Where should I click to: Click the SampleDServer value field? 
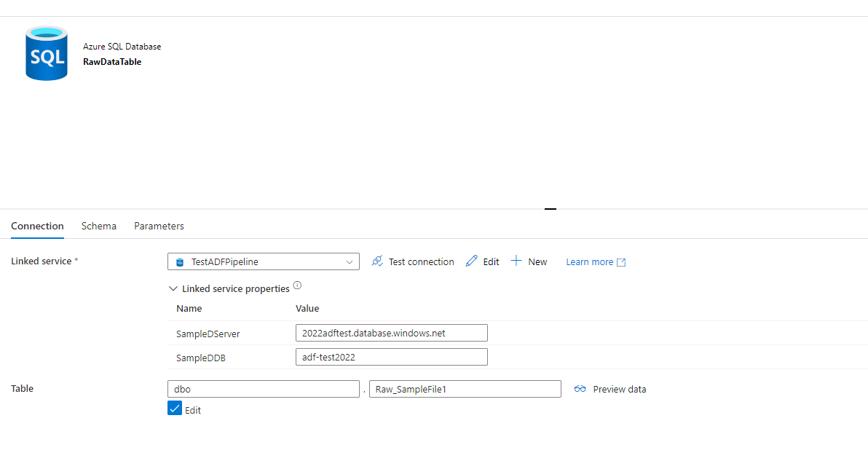pos(392,333)
